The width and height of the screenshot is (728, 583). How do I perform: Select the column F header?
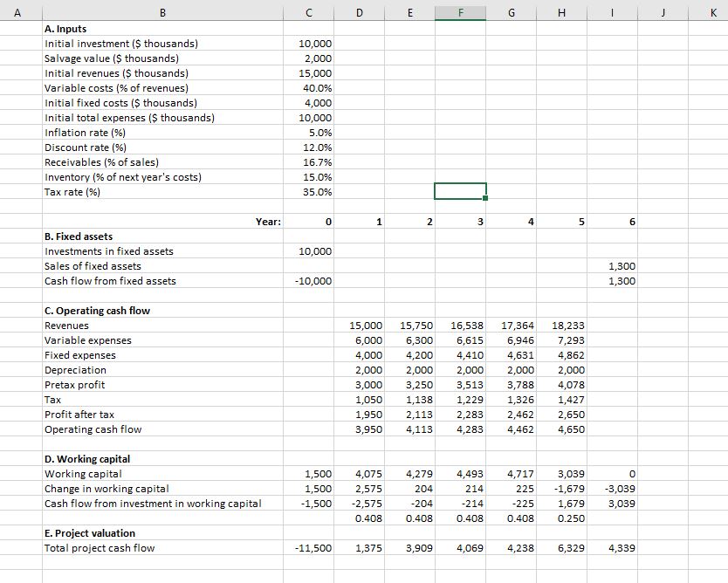pyautogui.click(x=461, y=11)
